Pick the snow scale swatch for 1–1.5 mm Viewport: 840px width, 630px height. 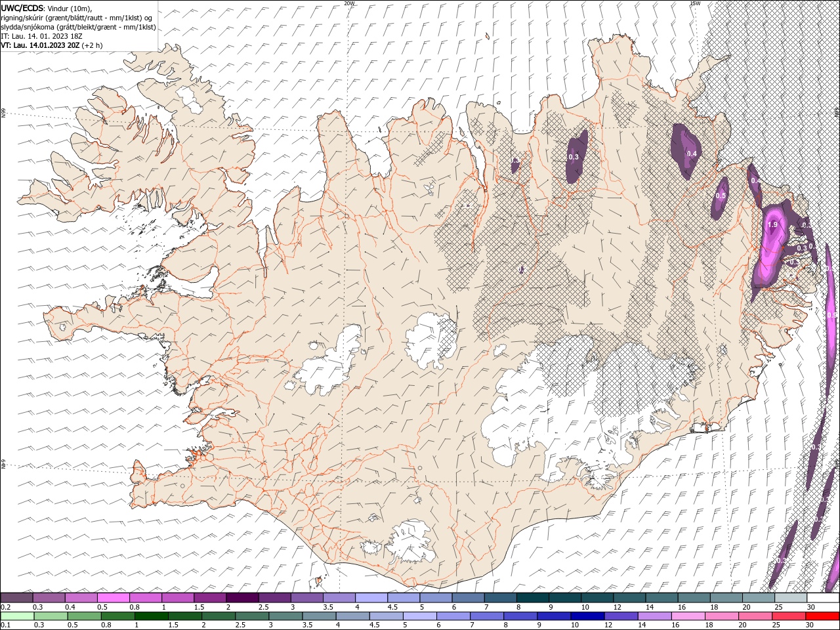[x=178, y=598]
